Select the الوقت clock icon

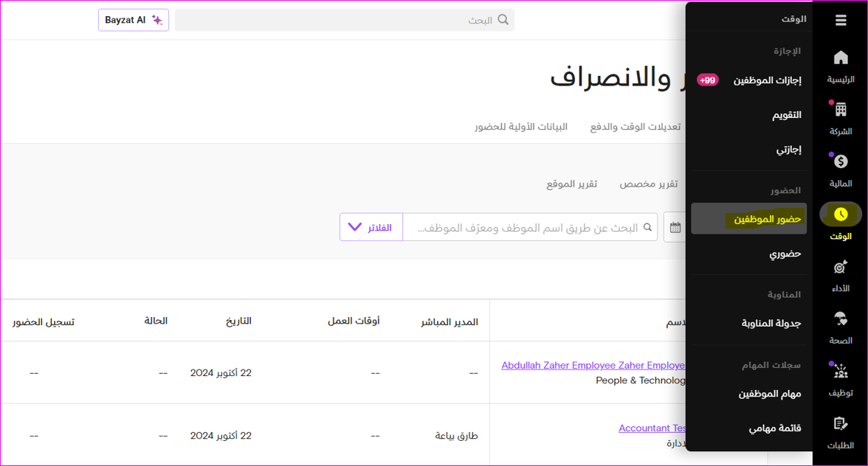click(x=841, y=215)
